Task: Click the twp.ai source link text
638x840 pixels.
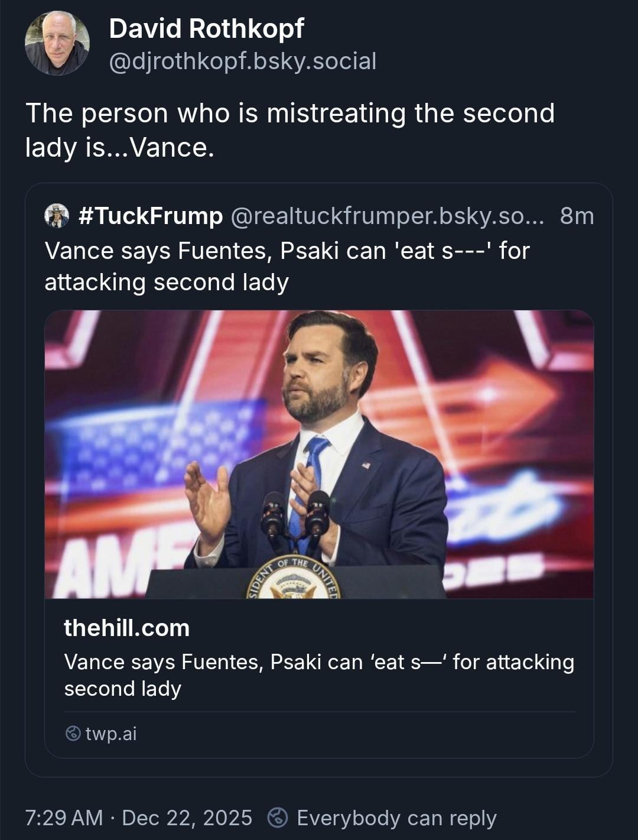Action: (x=111, y=734)
